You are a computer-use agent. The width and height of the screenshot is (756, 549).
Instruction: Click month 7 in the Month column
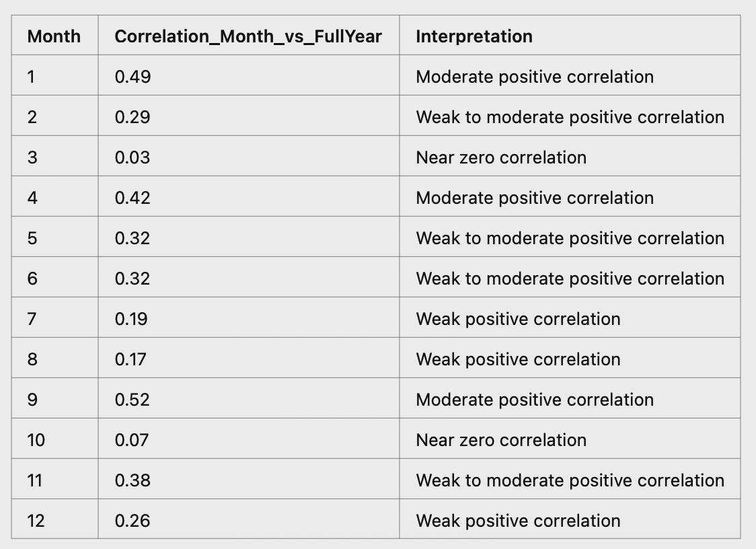[32, 319]
